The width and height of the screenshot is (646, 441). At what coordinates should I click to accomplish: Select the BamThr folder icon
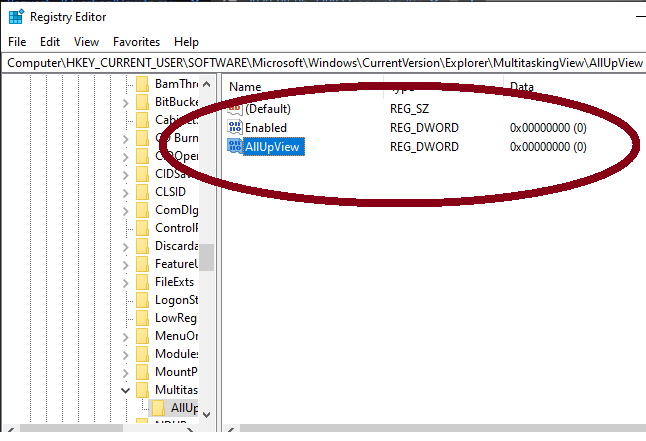coord(143,84)
